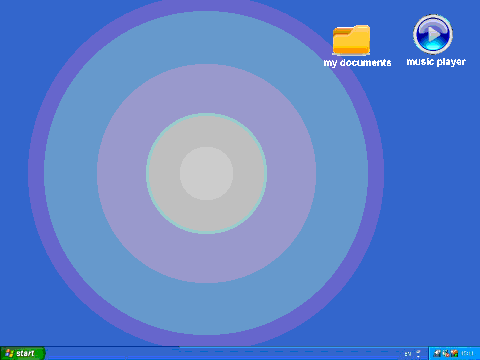480x360 pixels.
Task: Select the my documents label text
Action: coord(357,63)
